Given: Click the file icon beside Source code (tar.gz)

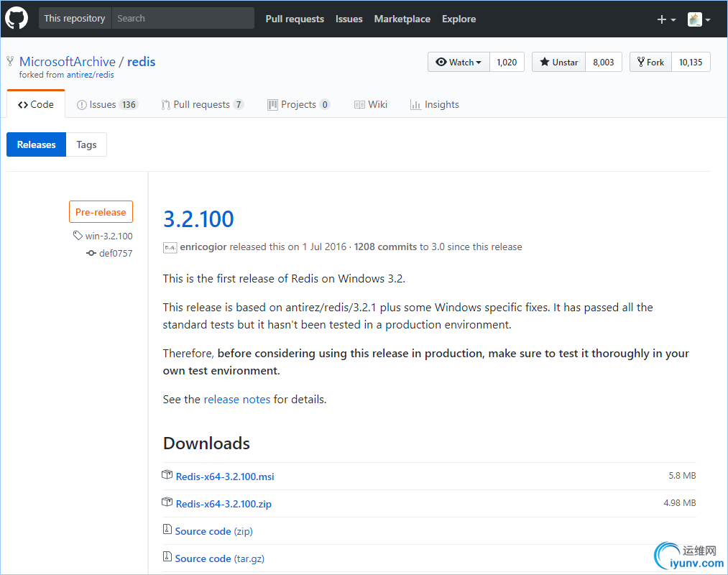Looking at the screenshot, I should click(x=167, y=556).
